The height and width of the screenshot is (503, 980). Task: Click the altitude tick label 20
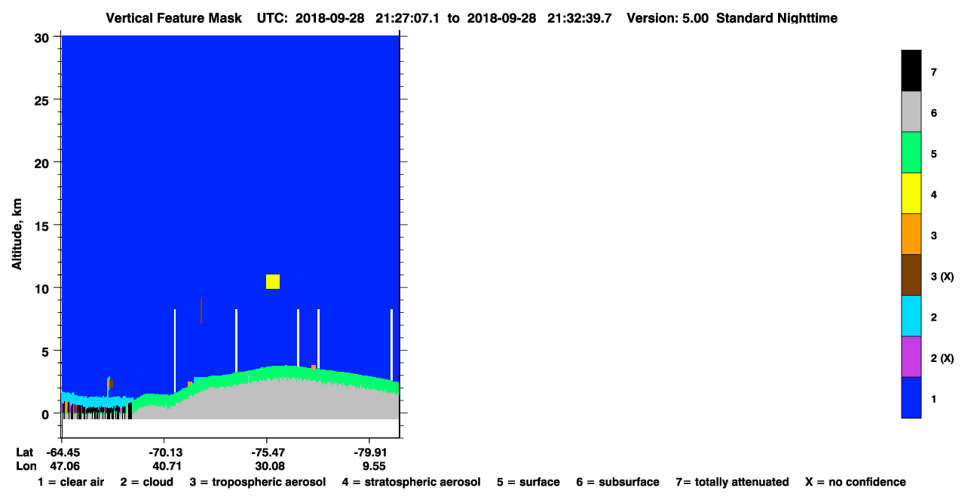[44, 162]
